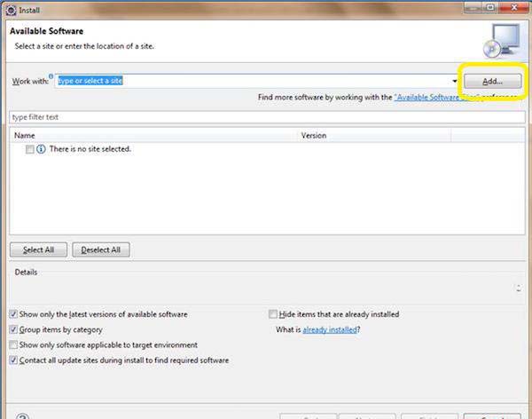Open the already installed link

tap(330, 329)
